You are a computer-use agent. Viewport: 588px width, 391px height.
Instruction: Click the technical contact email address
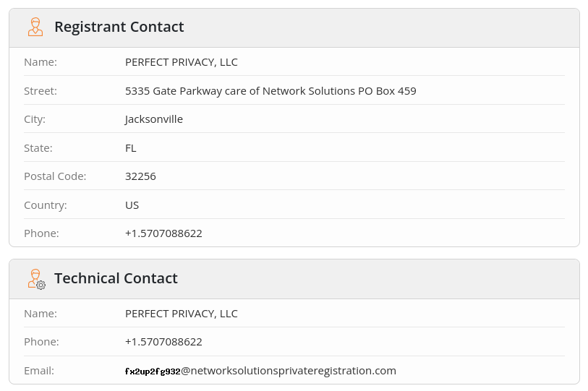[x=288, y=371]
